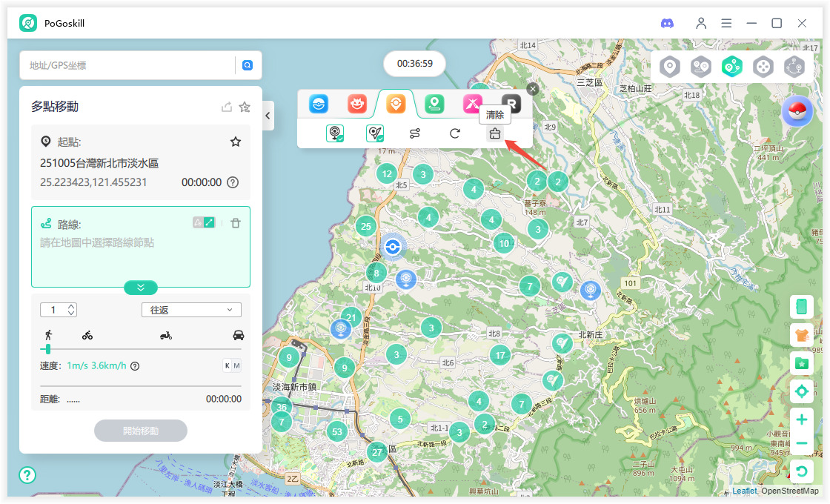Delete the route with trash icon
This screenshot has height=504, width=830.
(236, 223)
